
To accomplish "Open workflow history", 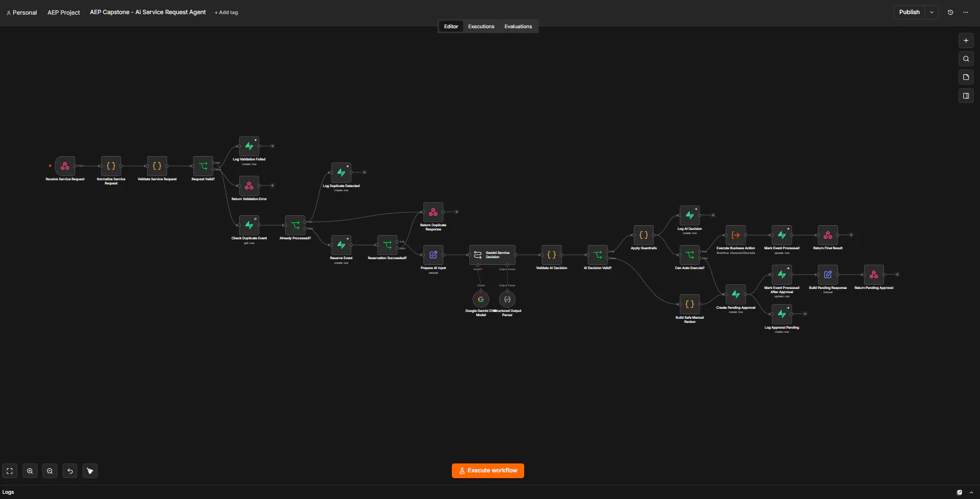I will [950, 12].
